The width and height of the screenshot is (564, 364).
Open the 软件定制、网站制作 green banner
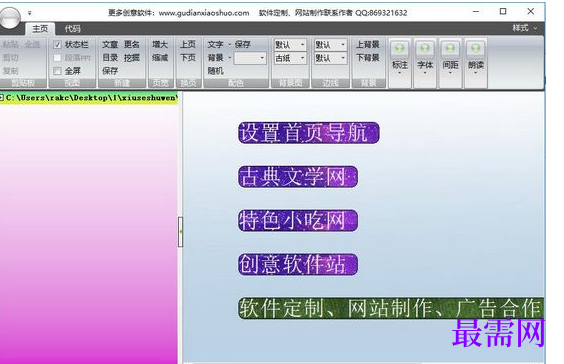[391, 308]
